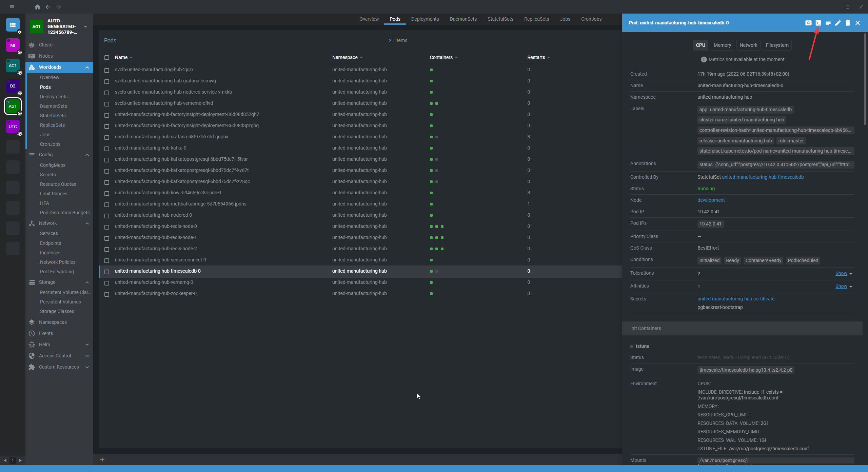
Task: Expand the Helm sidebar section
Action: click(87, 345)
